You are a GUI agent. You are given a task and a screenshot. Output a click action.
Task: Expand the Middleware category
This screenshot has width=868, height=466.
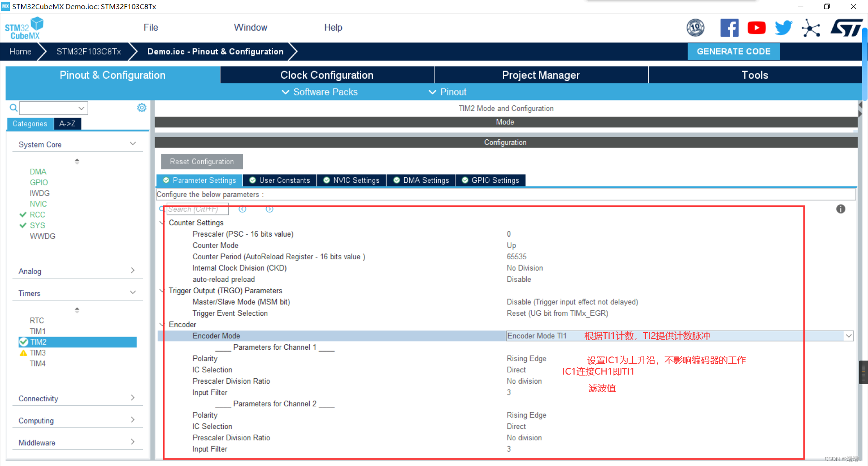(133, 442)
